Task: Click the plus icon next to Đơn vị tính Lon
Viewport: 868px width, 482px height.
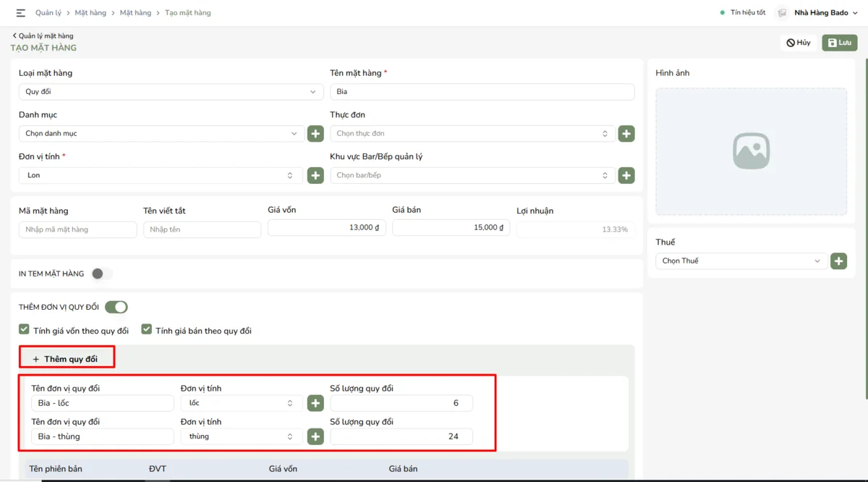Action: pyautogui.click(x=315, y=175)
